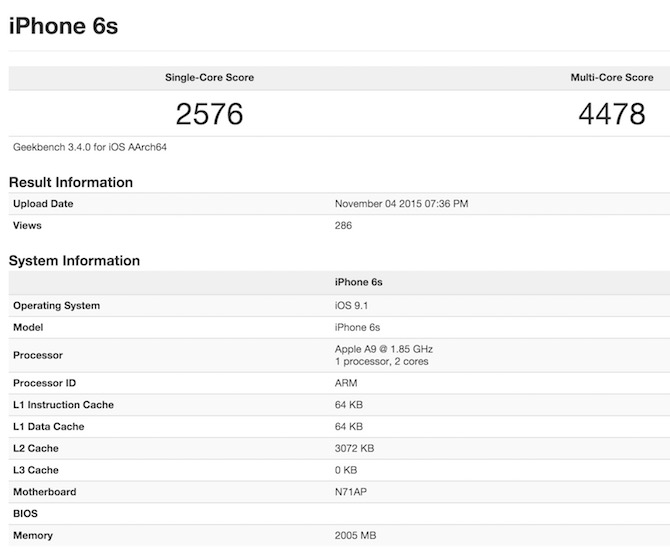The image size is (670, 552).
Task: Click the Result Information heading
Action: [71, 182]
